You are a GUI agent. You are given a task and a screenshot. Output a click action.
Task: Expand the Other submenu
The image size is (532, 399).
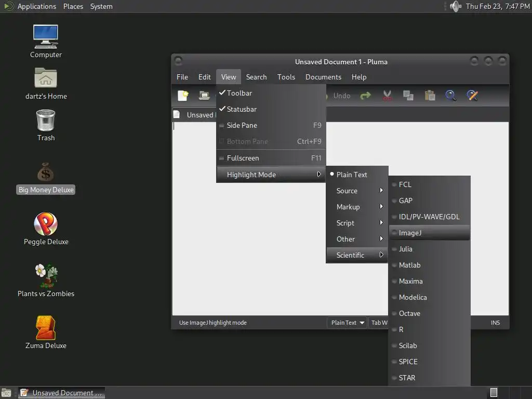(x=357, y=239)
